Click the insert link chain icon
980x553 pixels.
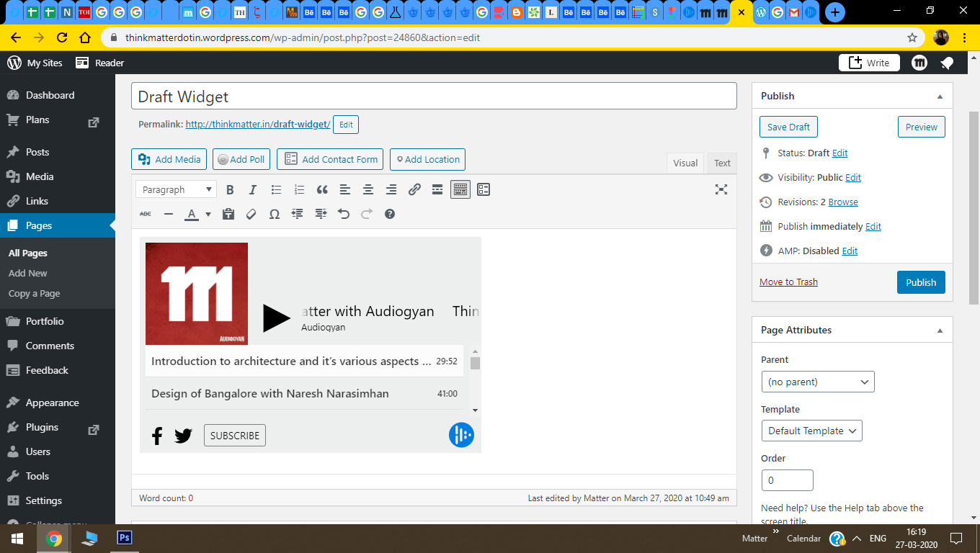click(414, 190)
